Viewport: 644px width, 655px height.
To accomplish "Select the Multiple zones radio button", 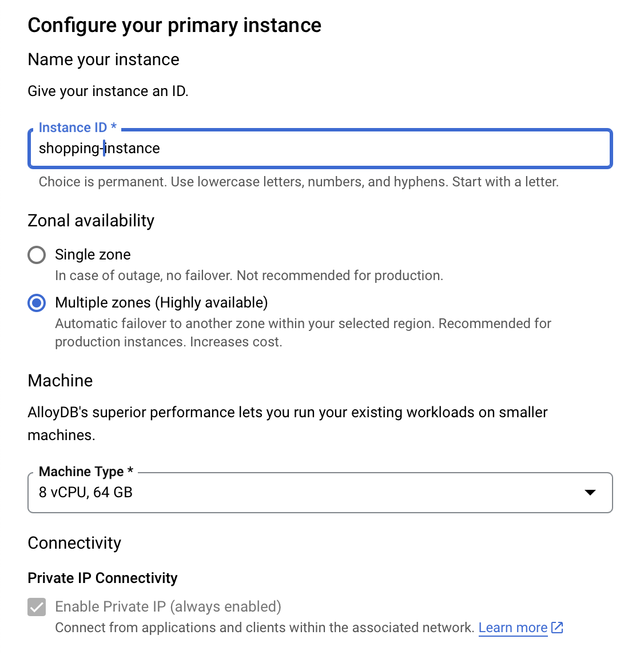I will (x=37, y=303).
